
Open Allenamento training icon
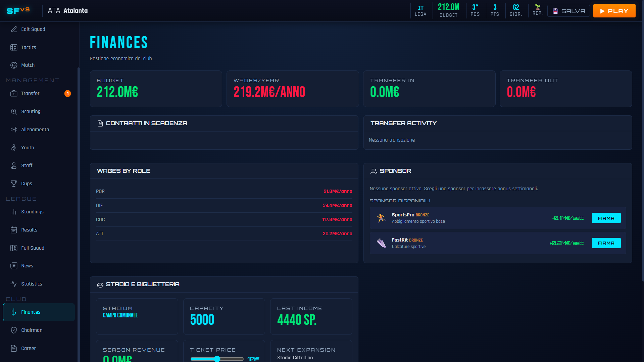point(14,130)
